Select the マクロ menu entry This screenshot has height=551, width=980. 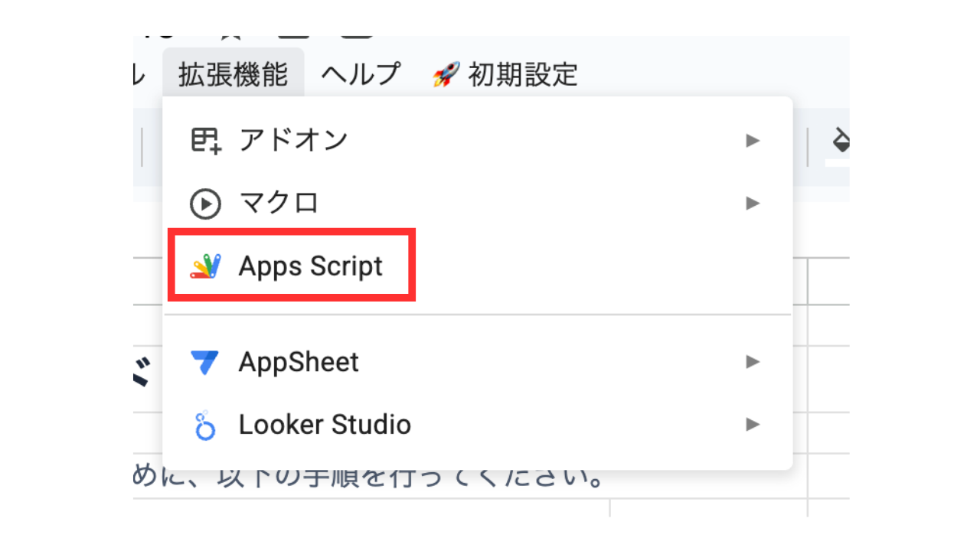tap(478, 204)
